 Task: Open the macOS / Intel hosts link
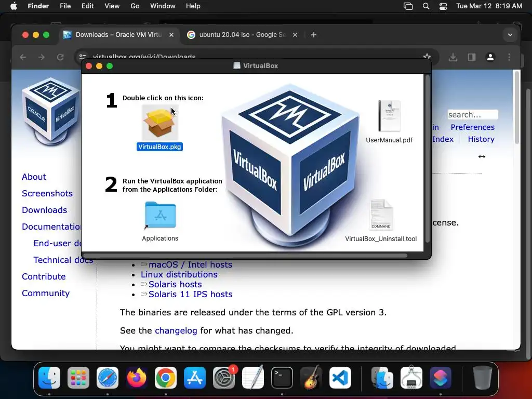190,264
